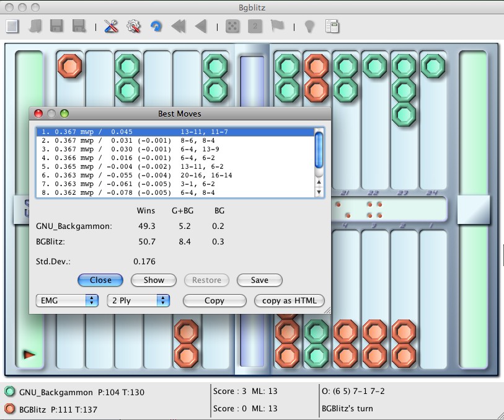This screenshot has height=420, width=504.
Task: Click the Show button
Action: [x=154, y=280]
